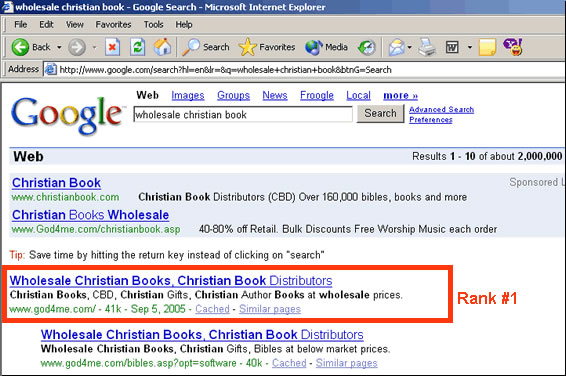
Task: Open the Favorites menu
Action: pyautogui.click(x=113, y=25)
